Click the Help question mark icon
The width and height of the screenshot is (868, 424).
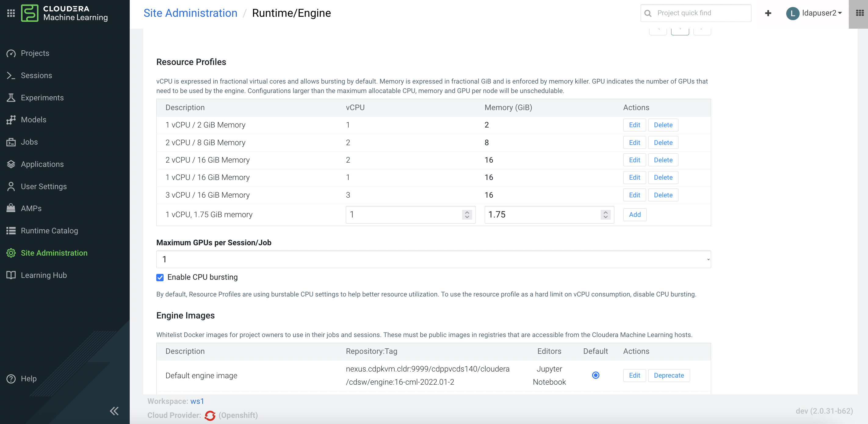coord(11,379)
